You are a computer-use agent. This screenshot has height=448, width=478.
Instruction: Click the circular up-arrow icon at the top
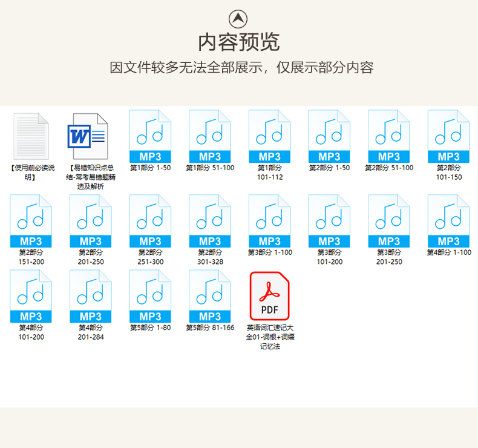click(238, 19)
